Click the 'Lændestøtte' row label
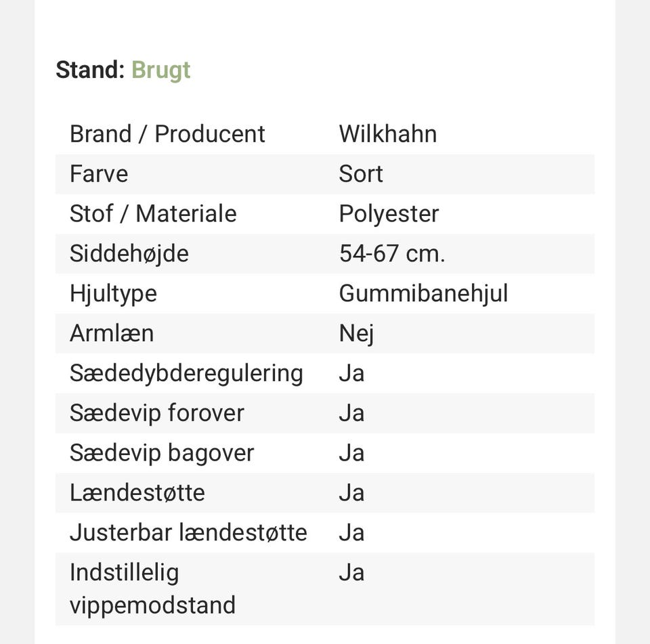 click(137, 492)
